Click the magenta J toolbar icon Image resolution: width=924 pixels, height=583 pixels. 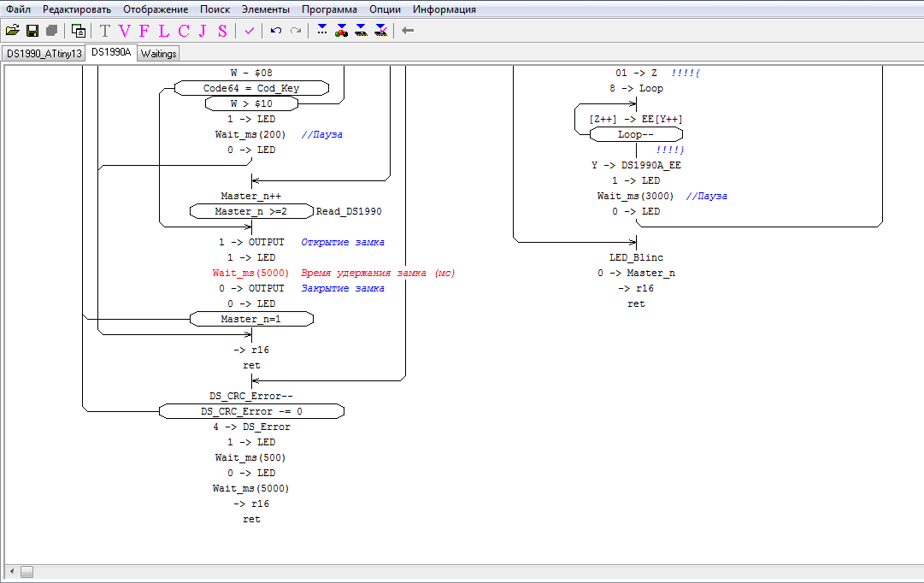(203, 31)
